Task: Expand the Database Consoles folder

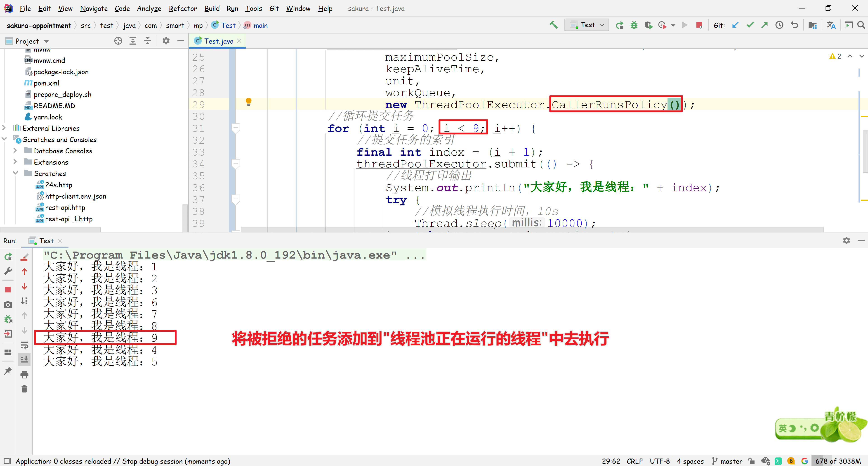Action: 15,151
